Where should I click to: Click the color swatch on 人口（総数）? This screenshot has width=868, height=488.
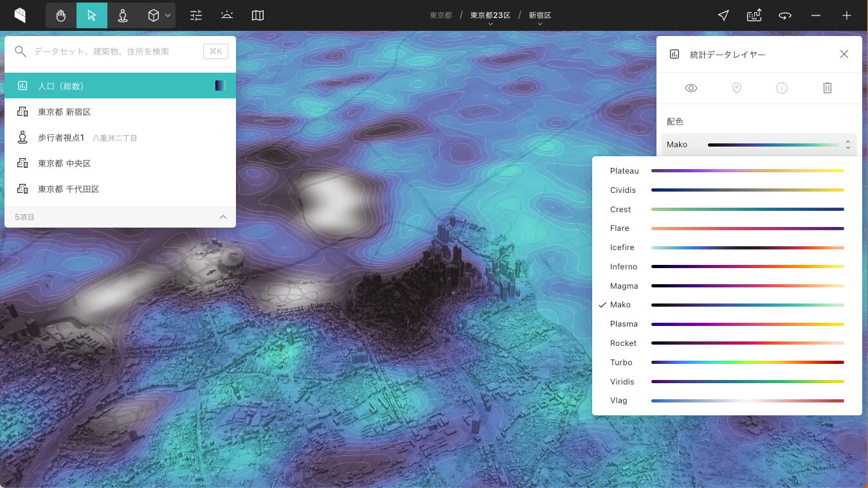(221, 86)
